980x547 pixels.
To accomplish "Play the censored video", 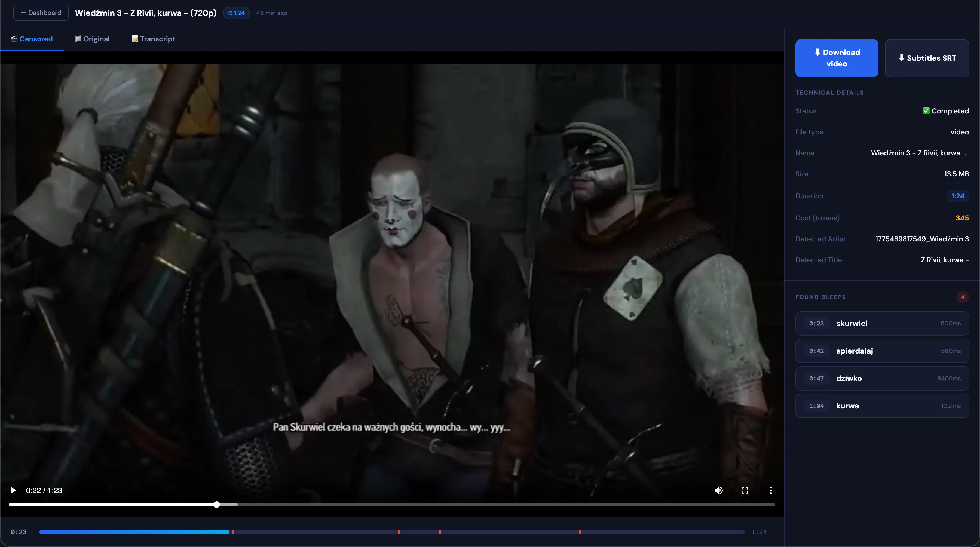I will (13, 490).
